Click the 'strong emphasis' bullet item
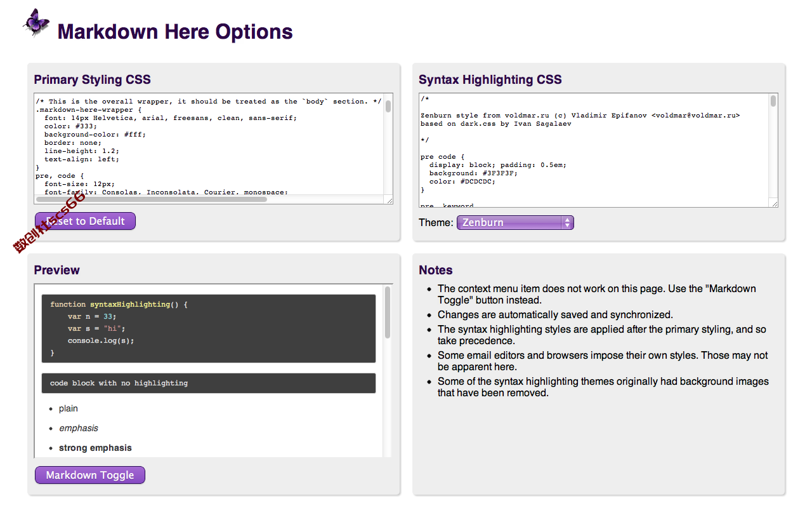This screenshot has height=508, width=812. pos(95,448)
